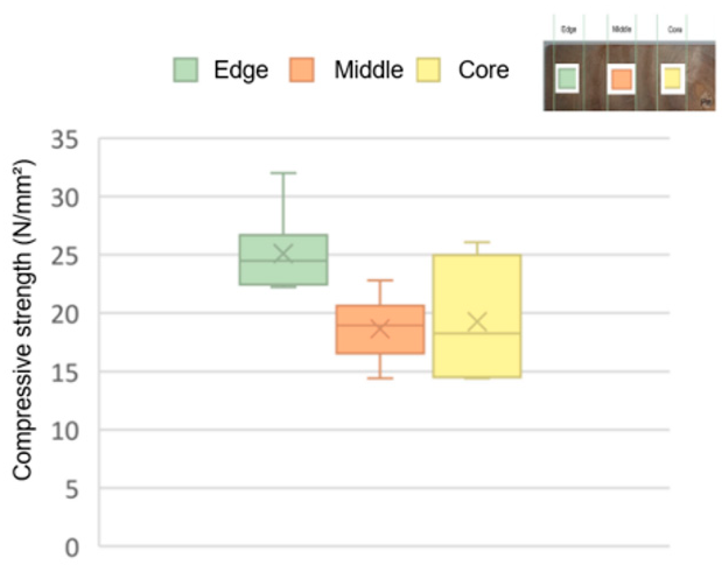The image size is (728, 568).
Task: Click the mean X marker in the yellow Core box
Action: (x=477, y=322)
